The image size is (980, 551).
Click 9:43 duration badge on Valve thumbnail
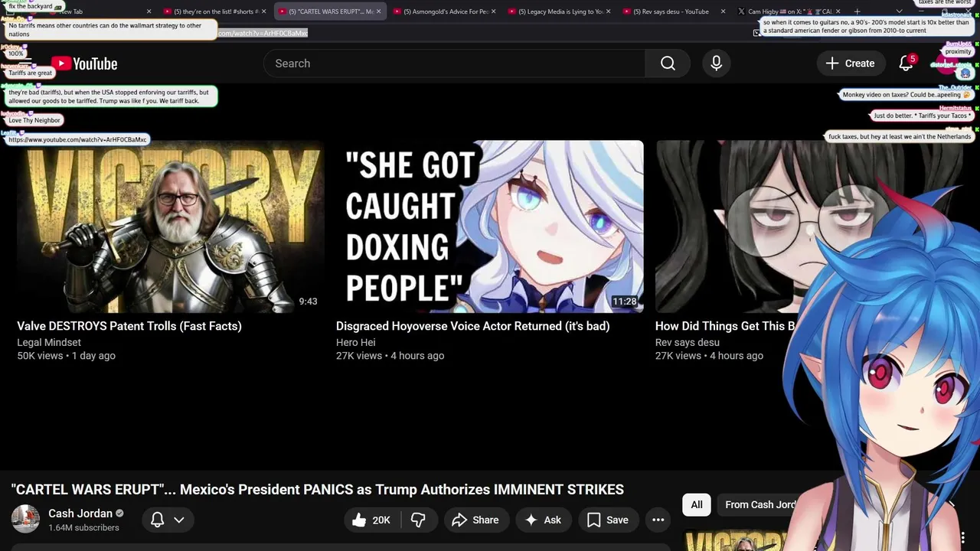coord(308,302)
